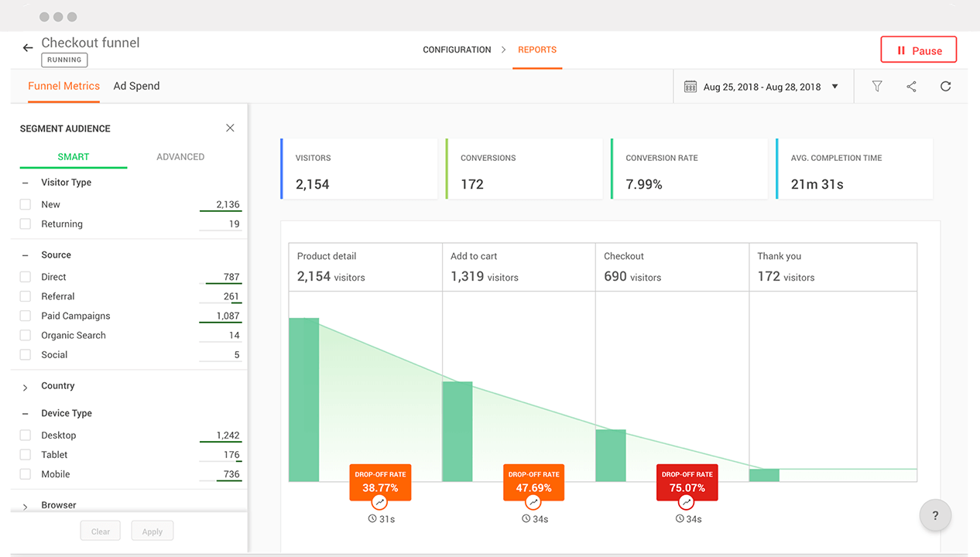Click the AVG. COMPLETION TIME card
The height and width of the screenshot is (557, 980).
pyautogui.click(x=854, y=169)
